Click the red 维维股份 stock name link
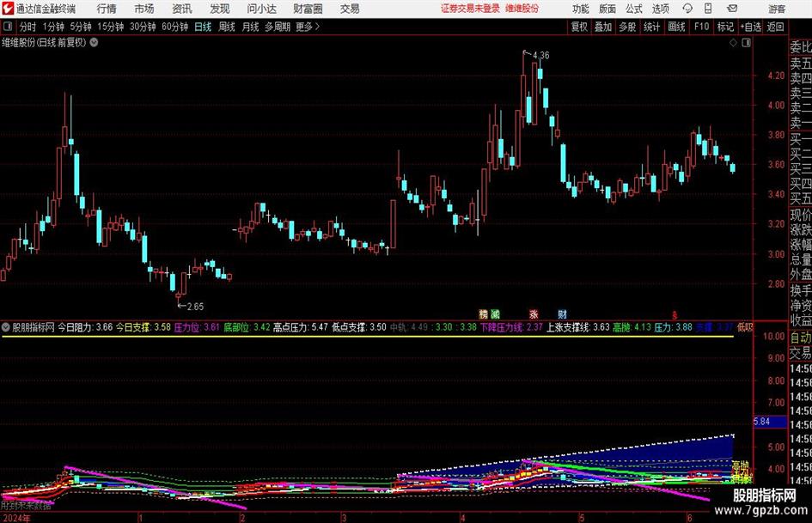812x523 pixels. [522, 9]
